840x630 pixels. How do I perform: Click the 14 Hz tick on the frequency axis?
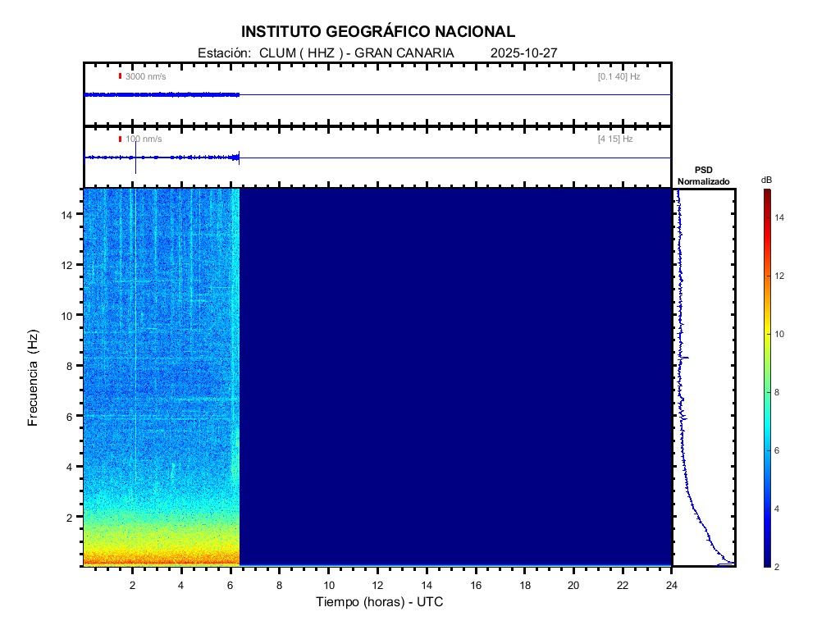click(x=70, y=214)
